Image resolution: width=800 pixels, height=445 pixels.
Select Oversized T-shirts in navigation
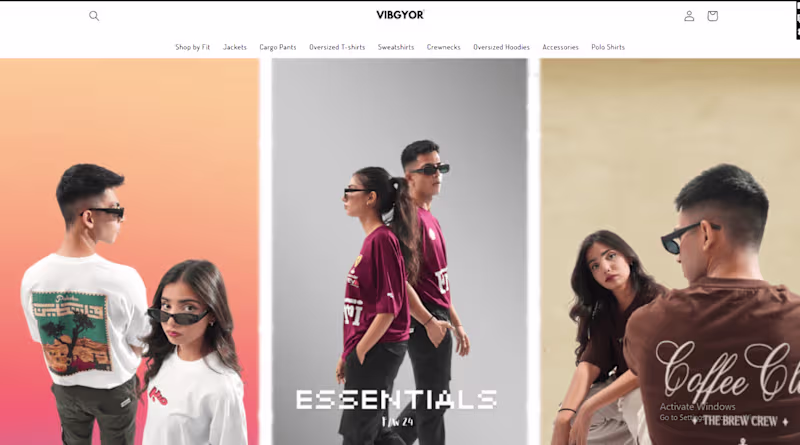[337, 47]
